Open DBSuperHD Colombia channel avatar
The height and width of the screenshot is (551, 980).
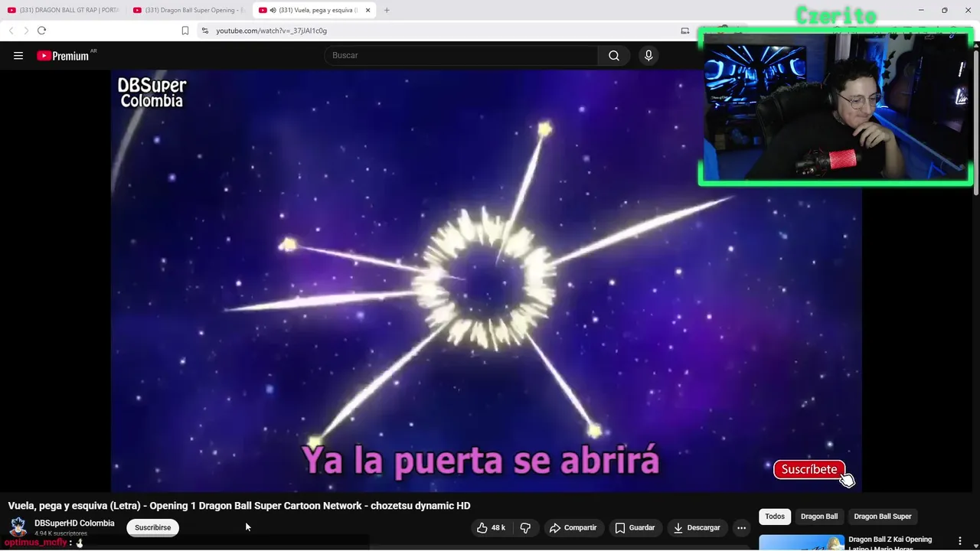(18, 527)
